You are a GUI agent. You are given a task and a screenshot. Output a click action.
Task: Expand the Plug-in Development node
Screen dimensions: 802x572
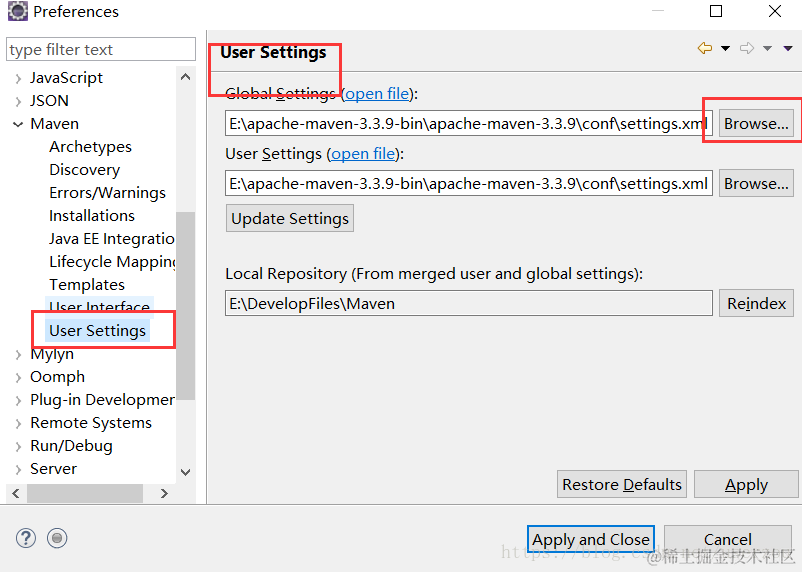[x=18, y=401]
